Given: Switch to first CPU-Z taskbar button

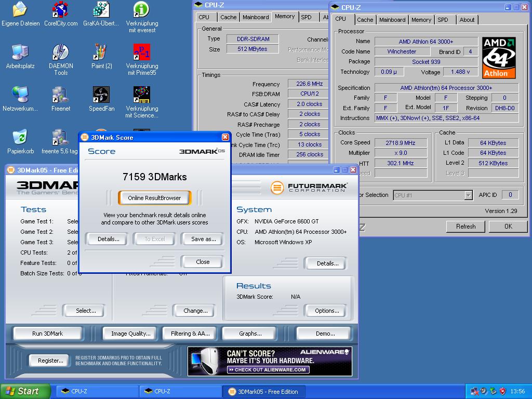Looking at the screenshot, I should click(97, 391).
